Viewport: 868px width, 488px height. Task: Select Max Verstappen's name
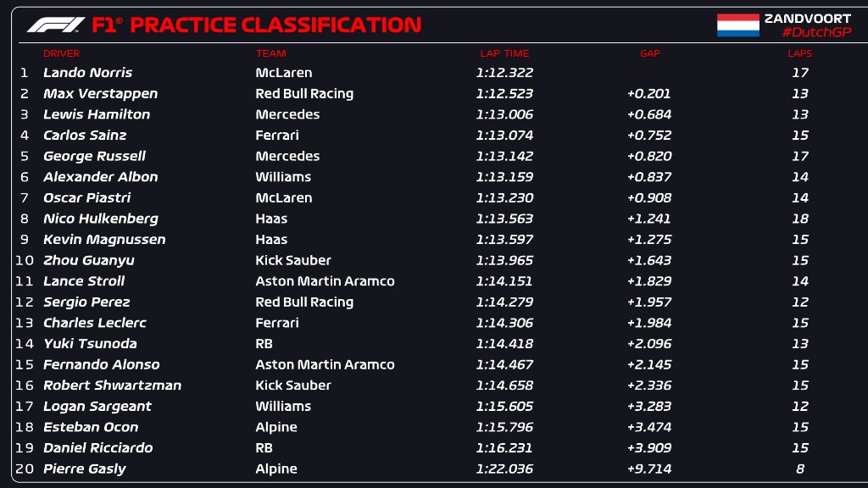(100, 94)
